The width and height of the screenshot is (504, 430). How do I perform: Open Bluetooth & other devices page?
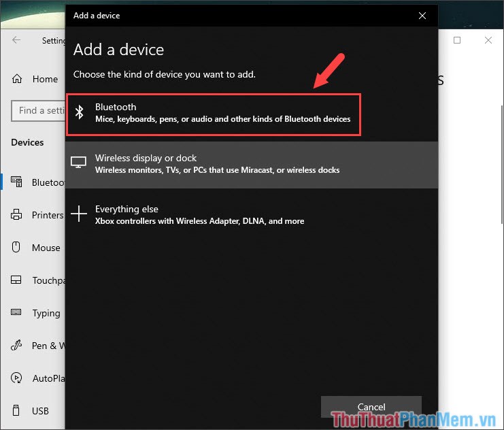click(34, 182)
